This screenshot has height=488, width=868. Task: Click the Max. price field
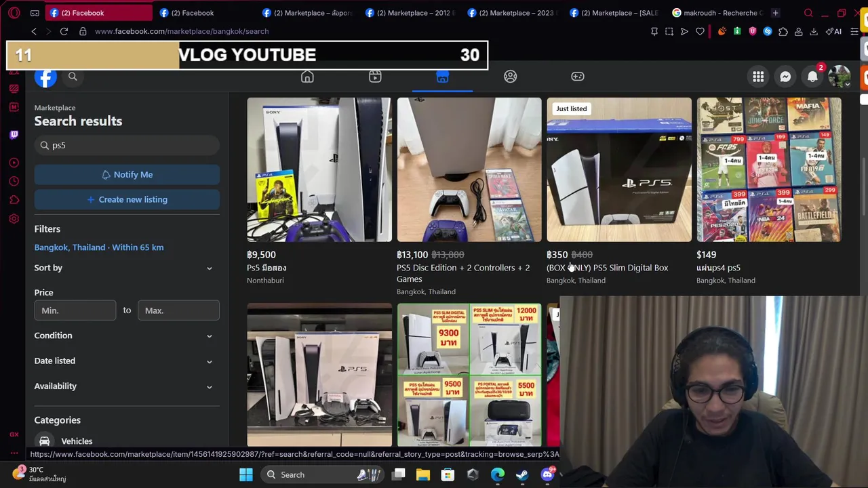178,310
